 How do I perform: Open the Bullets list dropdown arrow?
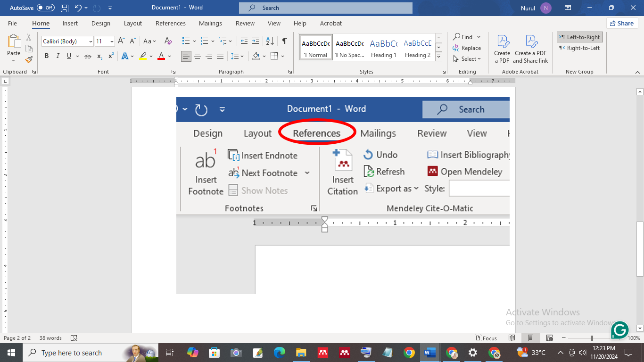tap(194, 41)
